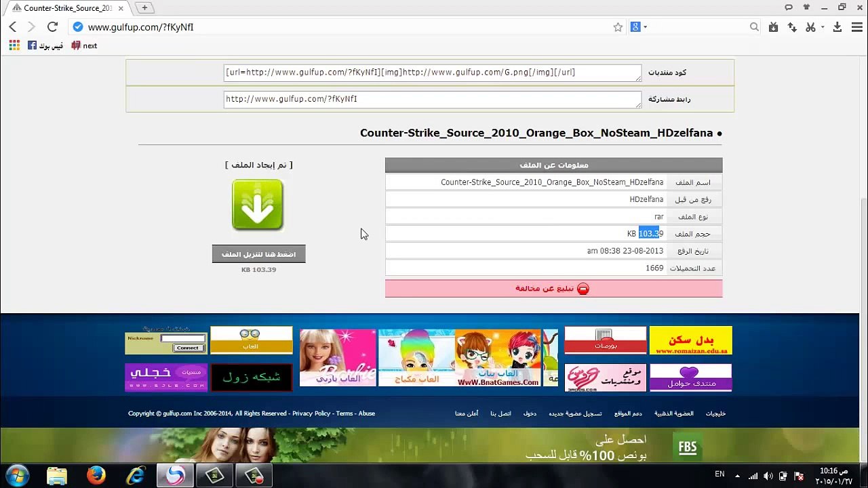Open File Explorer from the taskbar
The width and height of the screenshot is (868, 488).
pyautogui.click(x=57, y=476)
